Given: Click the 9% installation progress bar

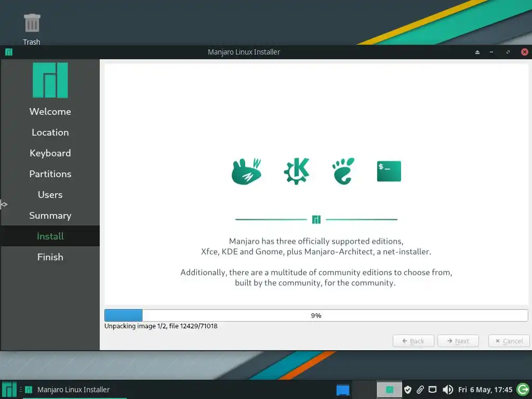Looking at the screenshot, I should 316,315.
